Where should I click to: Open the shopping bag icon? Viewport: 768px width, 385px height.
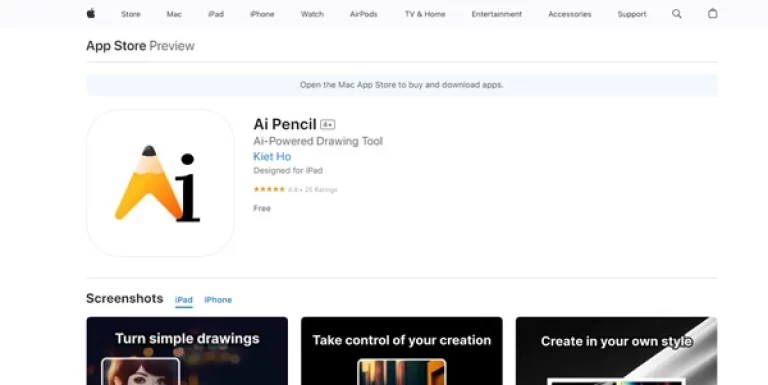click(713, 14)
